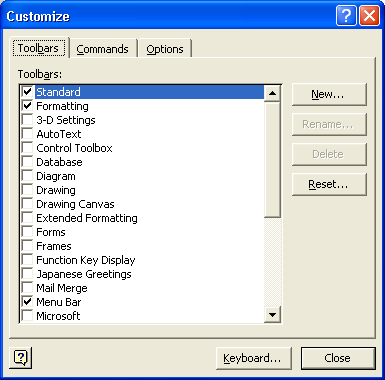Select the Toolbars tab
The height and width of the screenshot is (380, 385).
point(39,48)
